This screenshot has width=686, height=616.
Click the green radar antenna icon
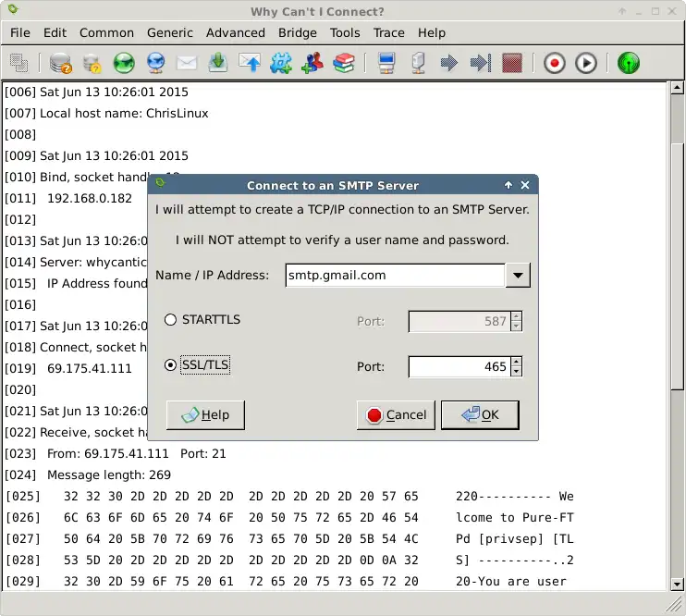629,63
